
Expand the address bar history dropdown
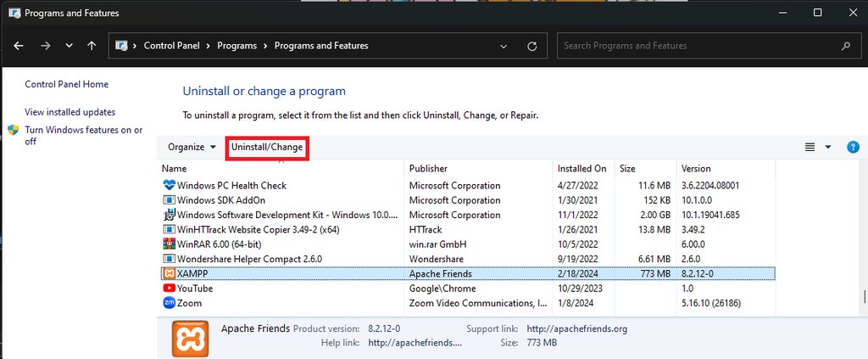tap(504, 46)
